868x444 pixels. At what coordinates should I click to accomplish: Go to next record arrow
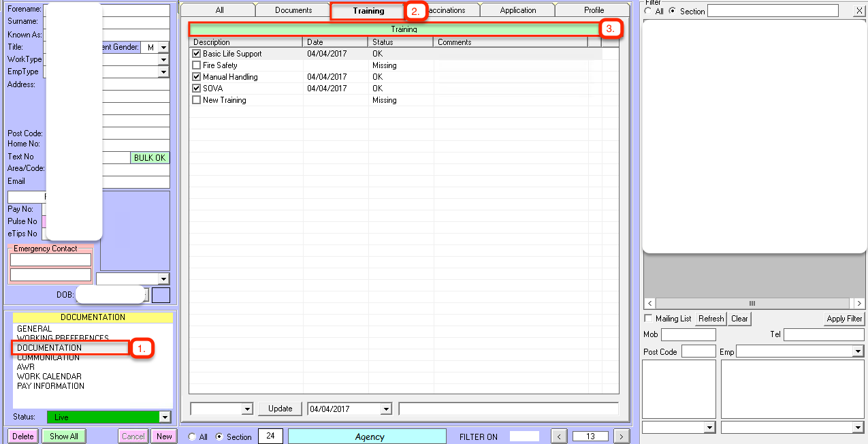(x=621, y=437)
